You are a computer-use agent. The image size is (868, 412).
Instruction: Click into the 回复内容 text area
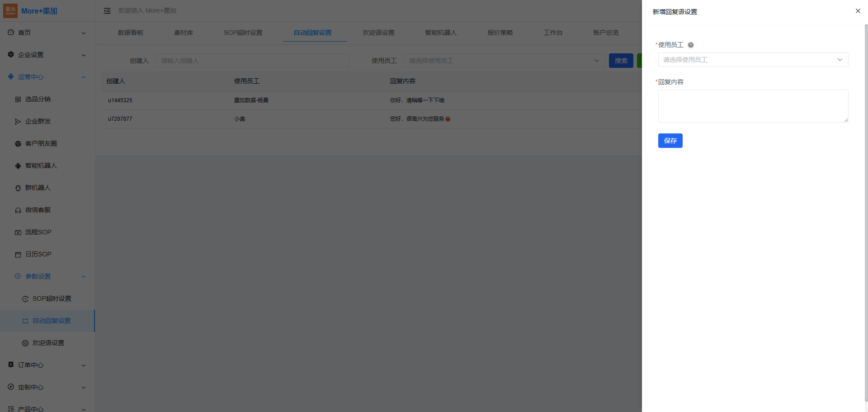(x=753, y=106)
